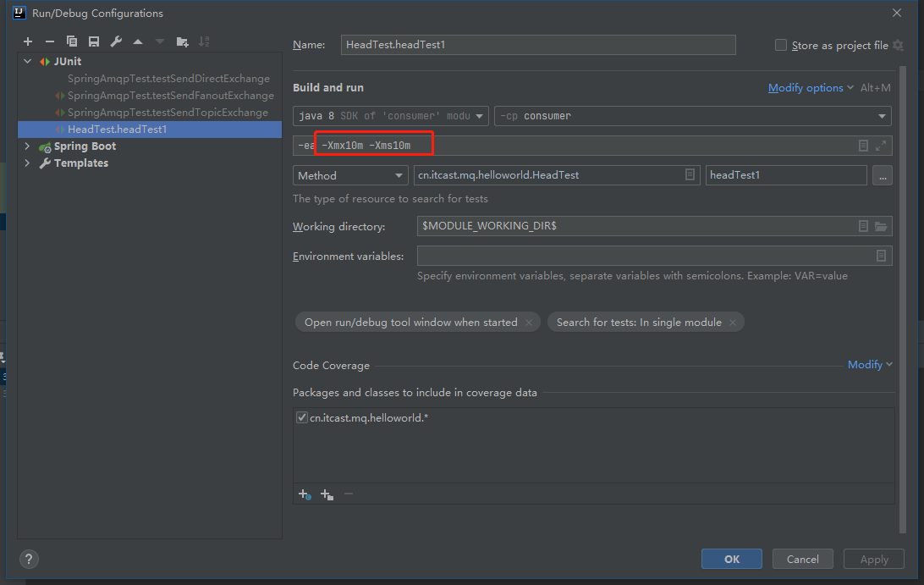The image size is (924, 585).
Task: Select the Templates category label
Action: (81, 163)
